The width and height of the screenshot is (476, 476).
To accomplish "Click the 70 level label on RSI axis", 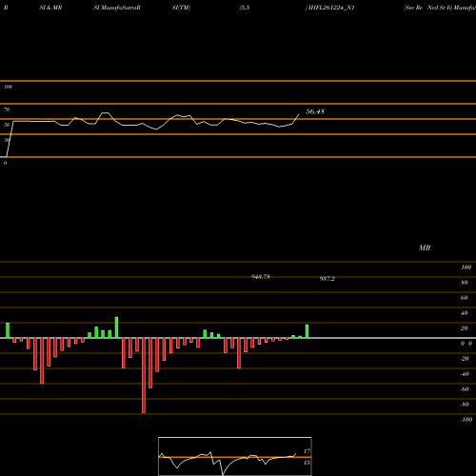I will (7, 109).
